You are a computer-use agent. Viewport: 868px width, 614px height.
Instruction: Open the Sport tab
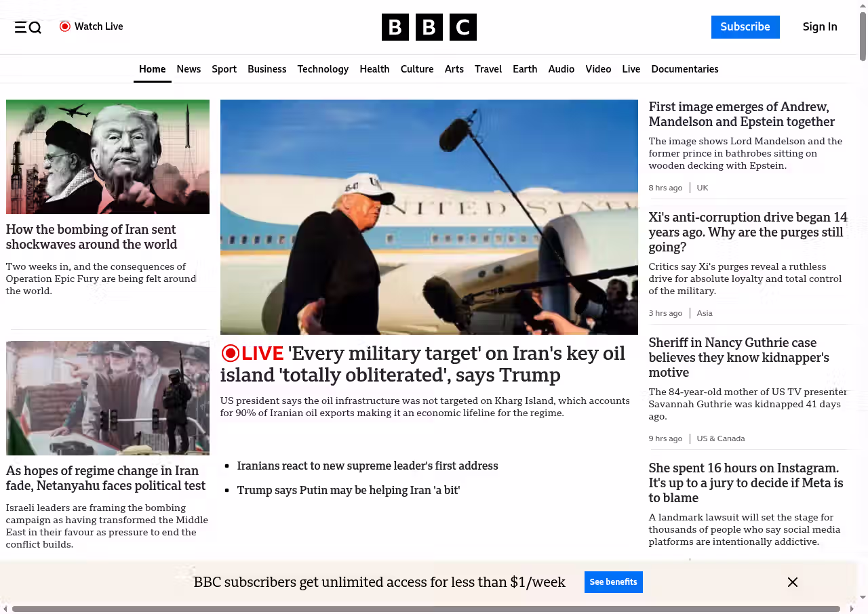[x=224, y=69]
